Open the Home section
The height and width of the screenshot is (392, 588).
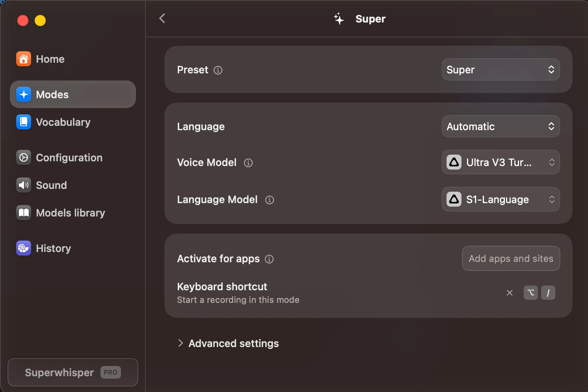[73, 59]
